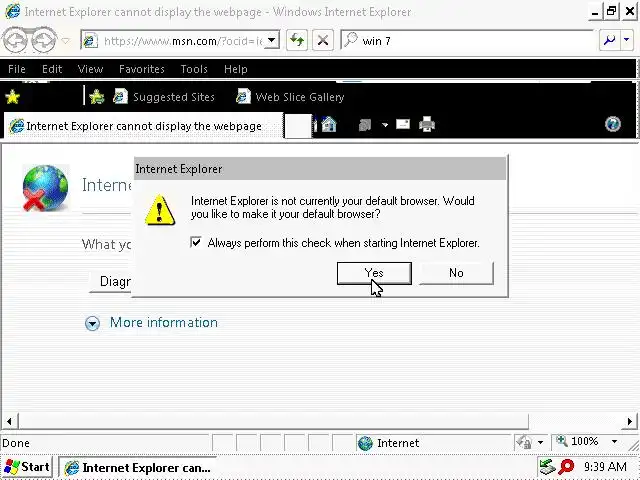Click the Back navigation arrow
The image size is (640, 480).
[x=15, y=41]
